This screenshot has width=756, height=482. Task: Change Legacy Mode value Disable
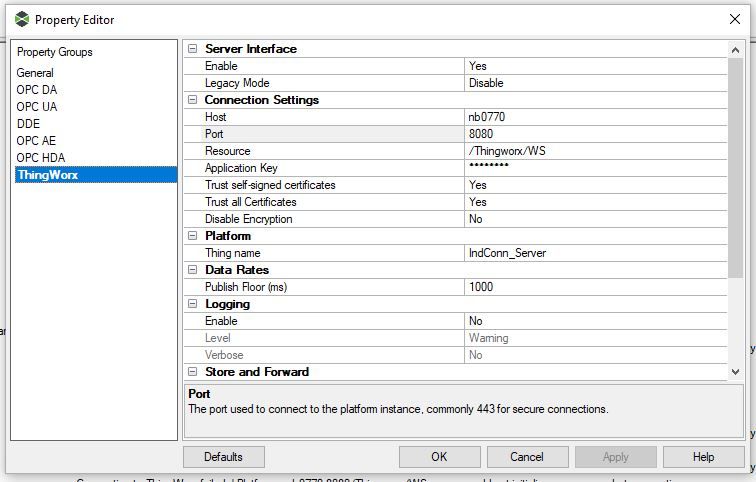[x=595, y=83]
